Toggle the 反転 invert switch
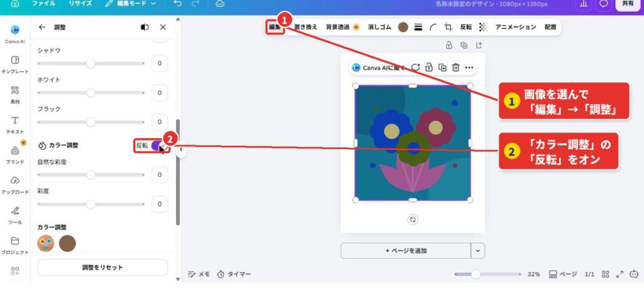Viewport: 644px width, 291px height. coord(158,146)
